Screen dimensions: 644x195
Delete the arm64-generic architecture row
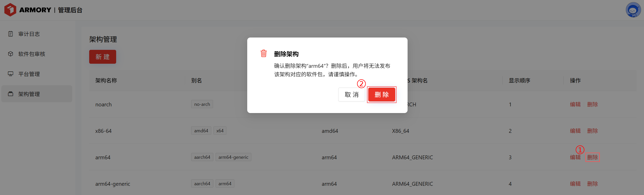592,184
